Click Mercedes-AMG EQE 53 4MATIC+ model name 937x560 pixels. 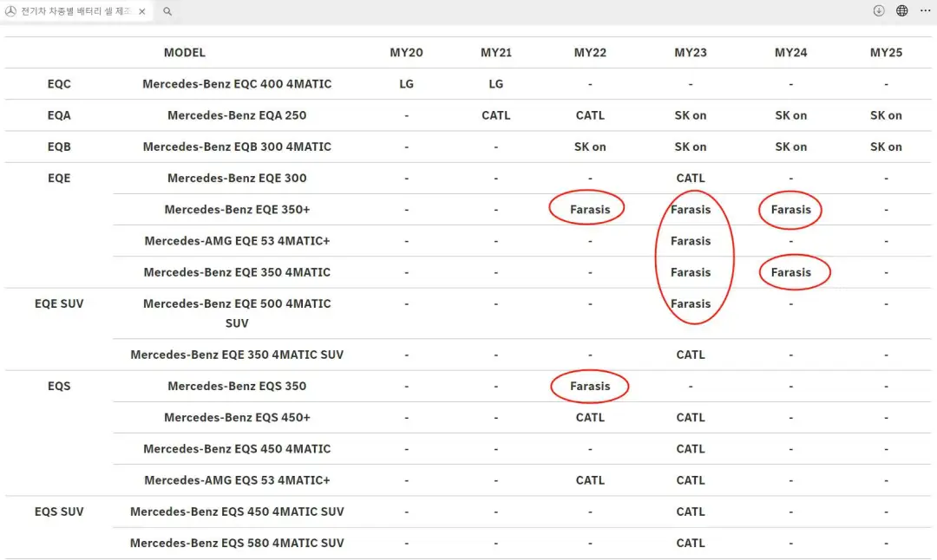coord(237,241)
